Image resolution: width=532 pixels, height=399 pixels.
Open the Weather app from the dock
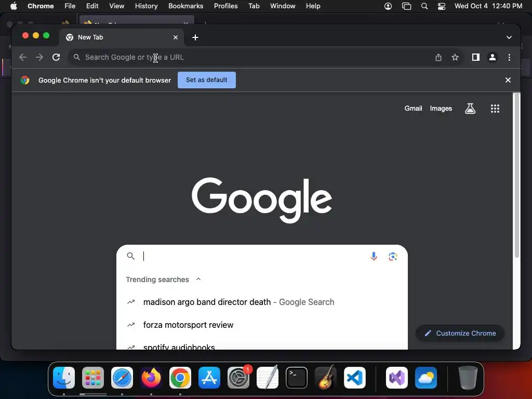[426, 378]
